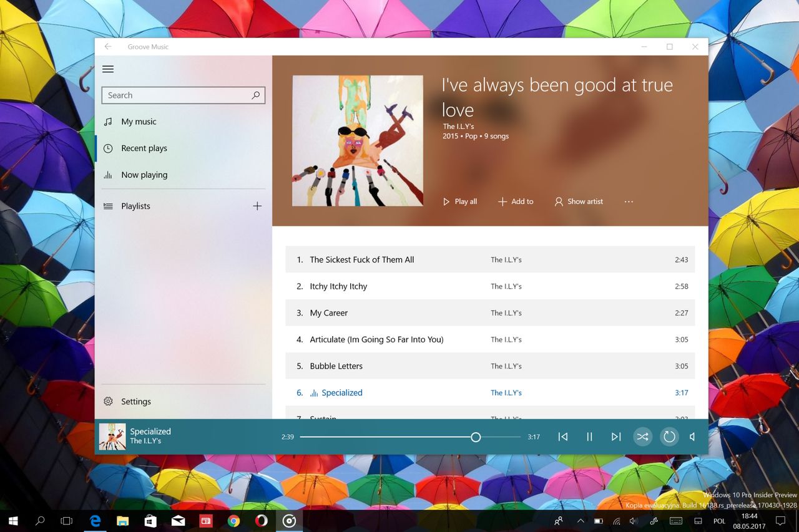The image size is (799, 532).
Task: Switch to Now playing view
Action: pyautogui.click(x=144, y=175)
